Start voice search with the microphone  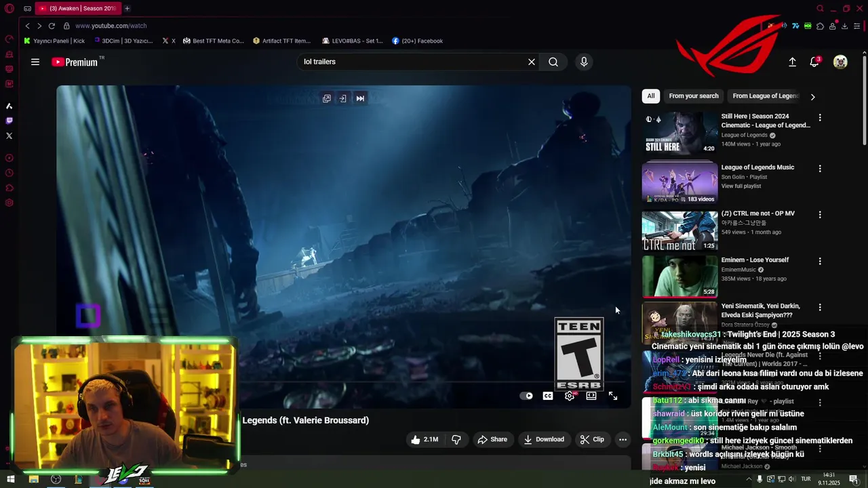pos(584,62)
